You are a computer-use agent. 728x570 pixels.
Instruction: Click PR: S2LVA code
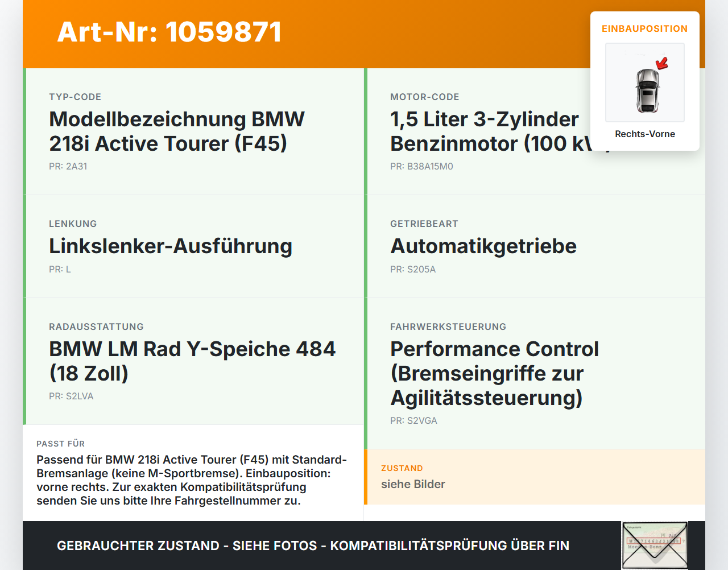71,396
